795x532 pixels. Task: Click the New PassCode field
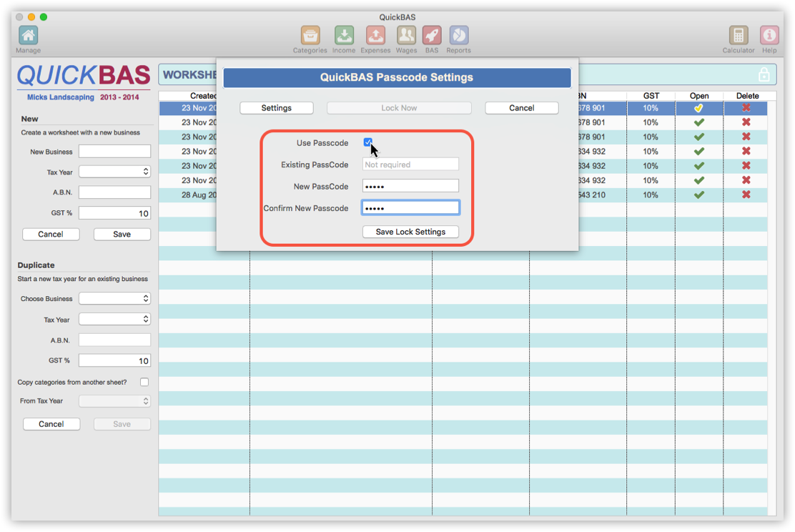pyautogui.click(x=410, y=186)
